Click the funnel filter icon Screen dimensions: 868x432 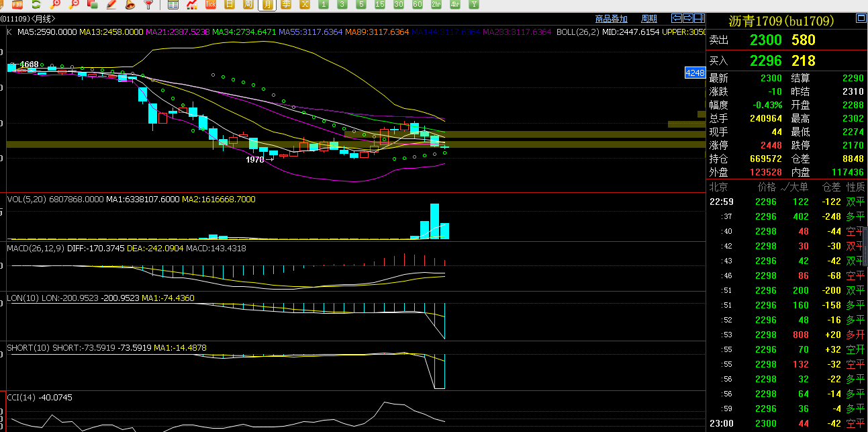click(148, 4)
